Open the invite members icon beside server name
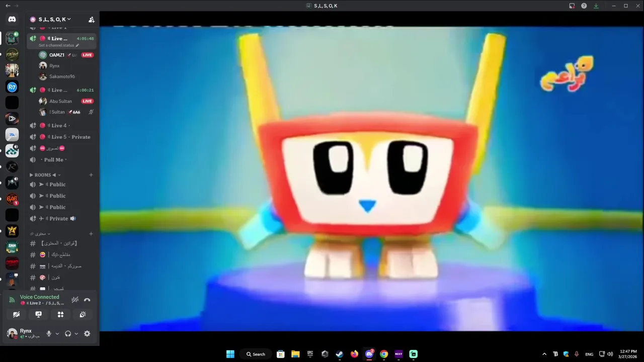This screenshot has width=644, height=362. (x=91, y=20)
